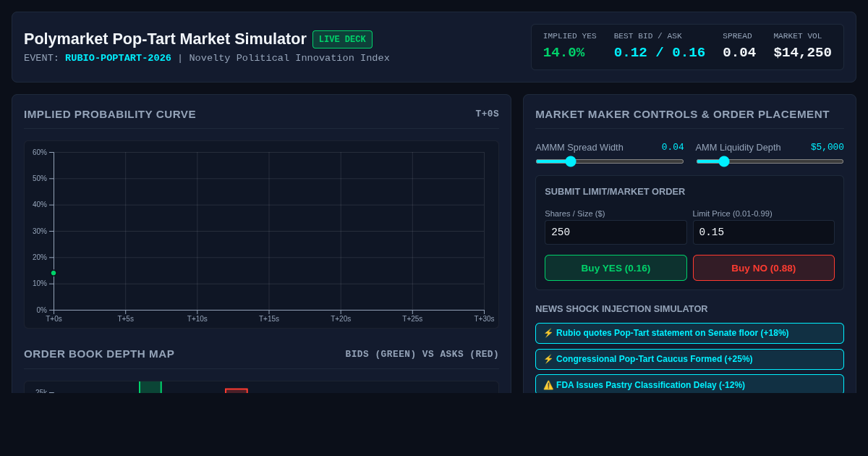868x456 pixels.
Task: Click the LIVE DECK badge
Action: coord(342,40)
